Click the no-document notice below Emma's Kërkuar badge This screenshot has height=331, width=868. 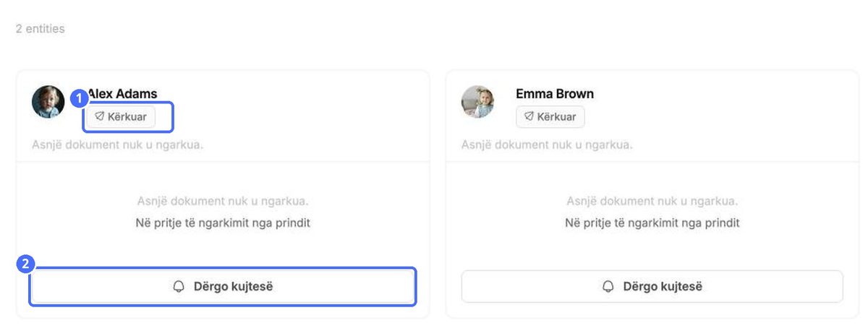tap(548, 145)
